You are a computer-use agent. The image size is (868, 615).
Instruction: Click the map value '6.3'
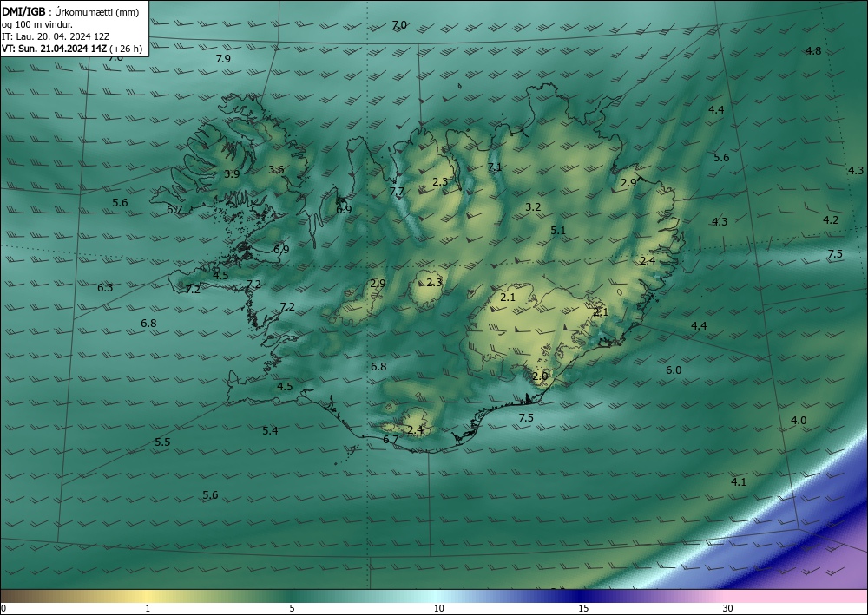pos(105,288)
